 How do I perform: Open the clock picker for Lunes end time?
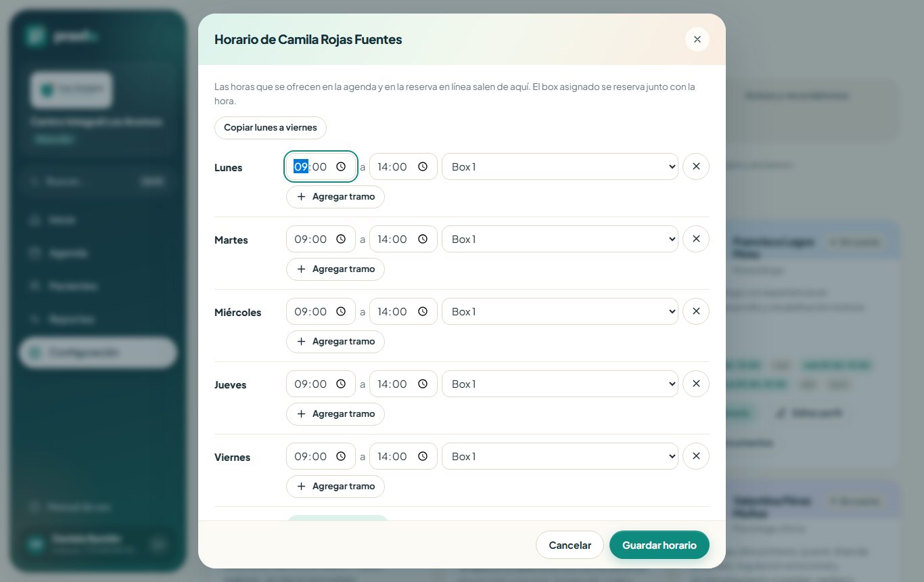click(x=423, y=166)
